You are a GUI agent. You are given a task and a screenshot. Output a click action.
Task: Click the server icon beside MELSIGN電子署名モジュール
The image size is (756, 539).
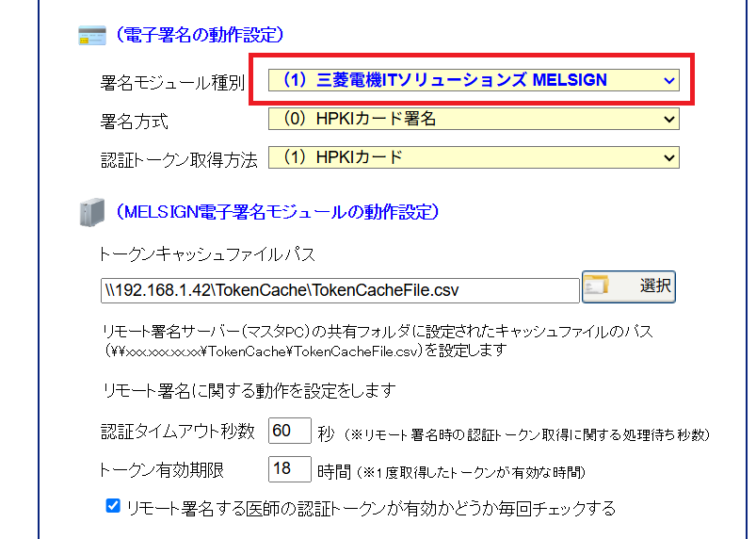click(x=92, y=212)
